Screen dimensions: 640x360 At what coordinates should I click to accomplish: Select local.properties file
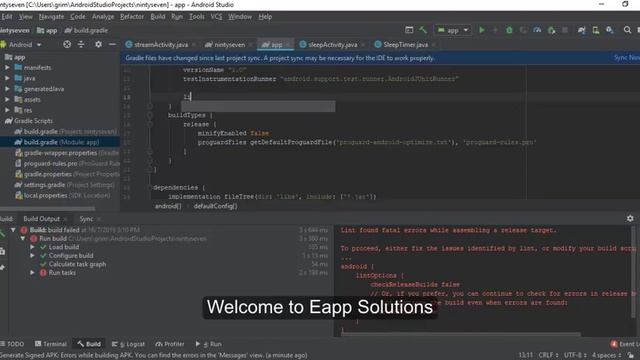pyautogui.click(x=62, y=196)
